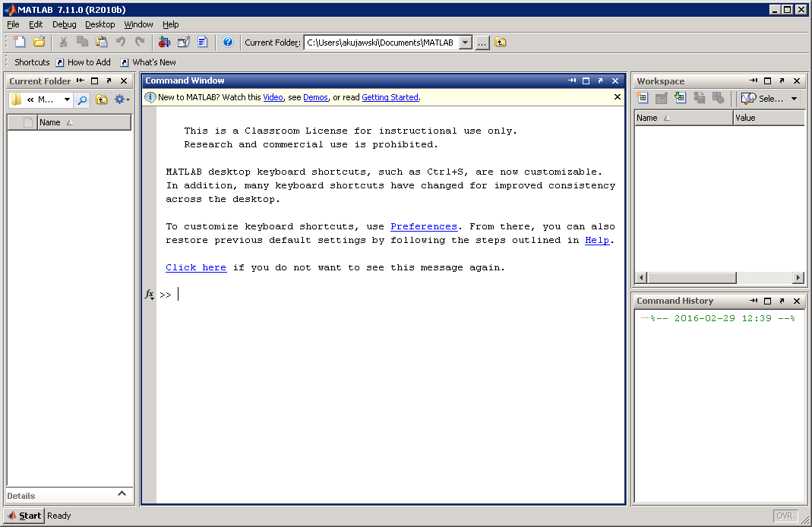Screen dimensions: 812x527
Task: Click Open variable icon in Workspace
Action: (x=662, y=98)
